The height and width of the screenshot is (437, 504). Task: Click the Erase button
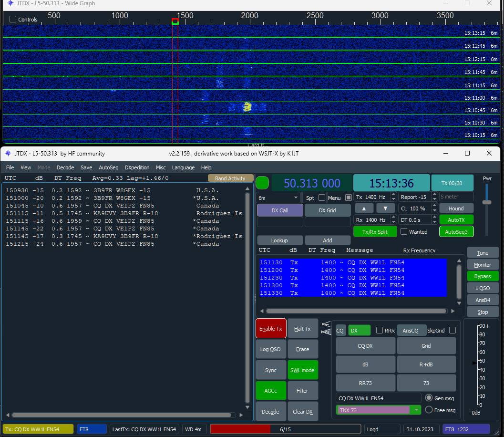(x=302, y=349)
